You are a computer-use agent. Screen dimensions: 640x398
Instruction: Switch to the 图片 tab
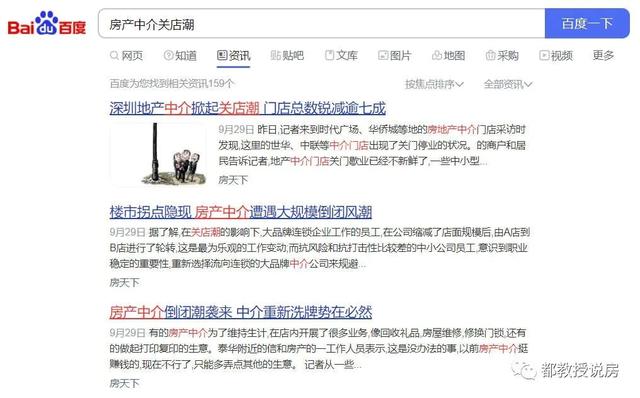pos(394,56)
